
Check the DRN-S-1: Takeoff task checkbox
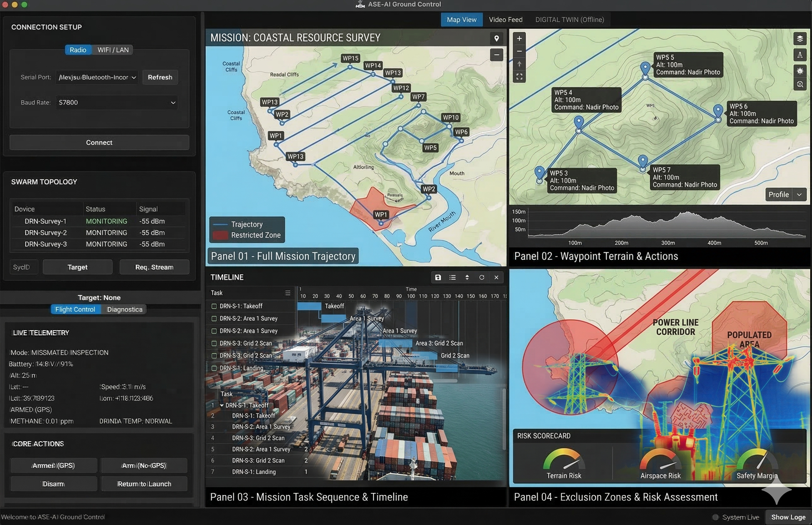[x=214, y=306]
